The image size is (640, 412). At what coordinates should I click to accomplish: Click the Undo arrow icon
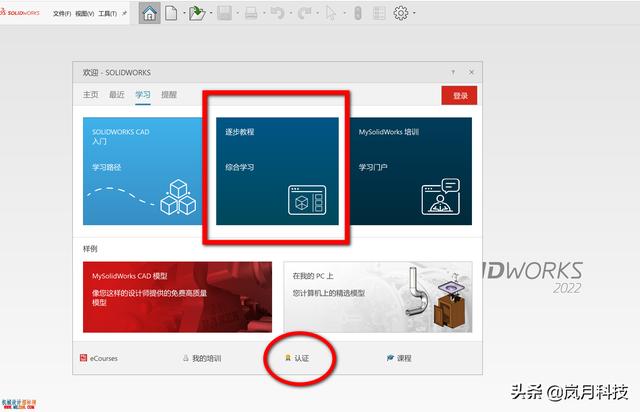click(x=278, y=13)
